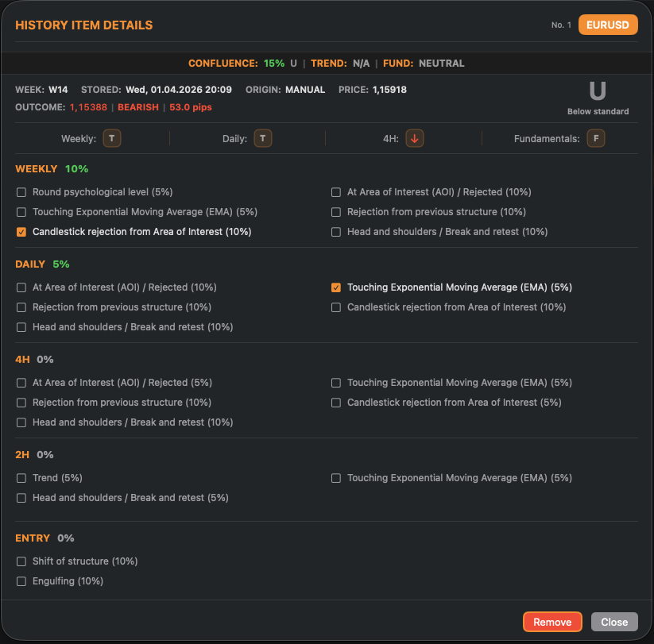
Task: Close the History Item Details dialog
Action: tap(614, 622)
